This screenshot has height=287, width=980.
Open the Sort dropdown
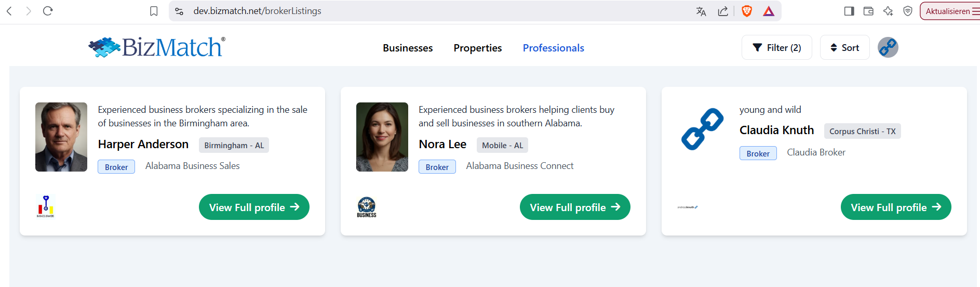844,48
